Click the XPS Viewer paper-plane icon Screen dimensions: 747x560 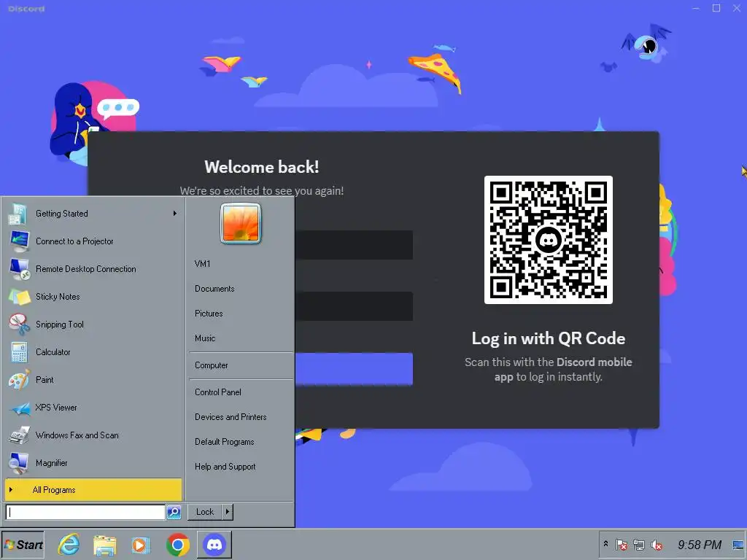(20, 408)
